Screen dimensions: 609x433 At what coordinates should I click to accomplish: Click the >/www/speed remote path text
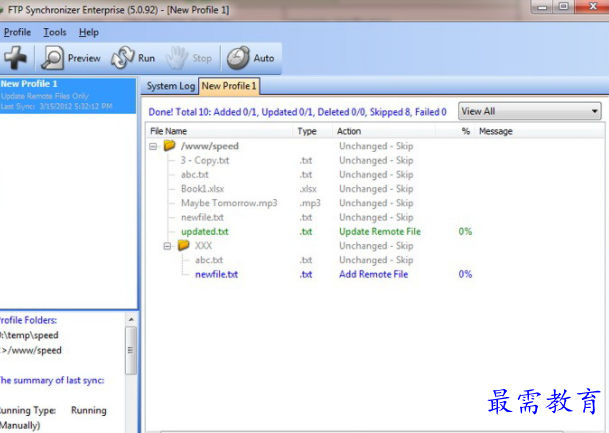point(31,350)
